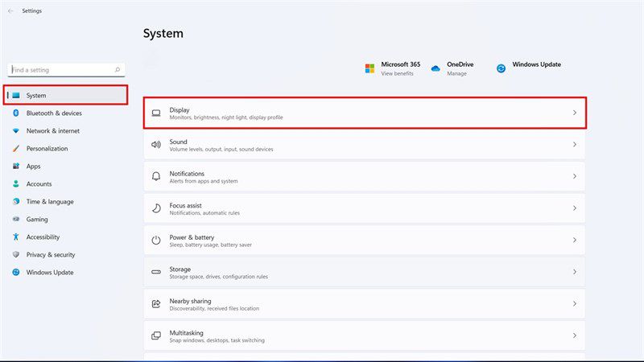
Task: Open Power & battery title in list
Action: [192, 237]
